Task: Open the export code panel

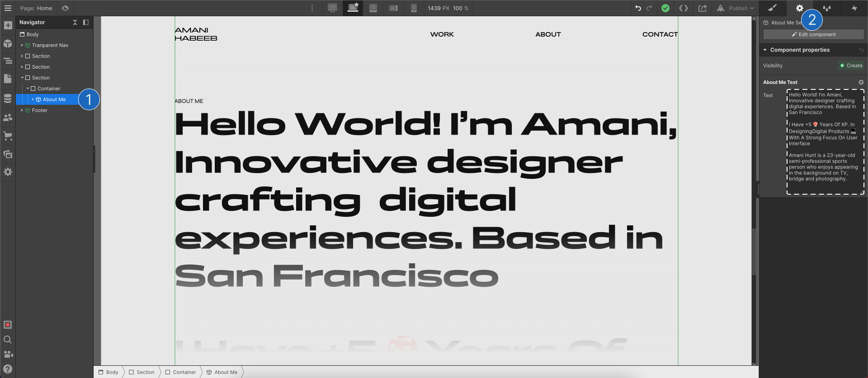Action: (x=684, y=8)
